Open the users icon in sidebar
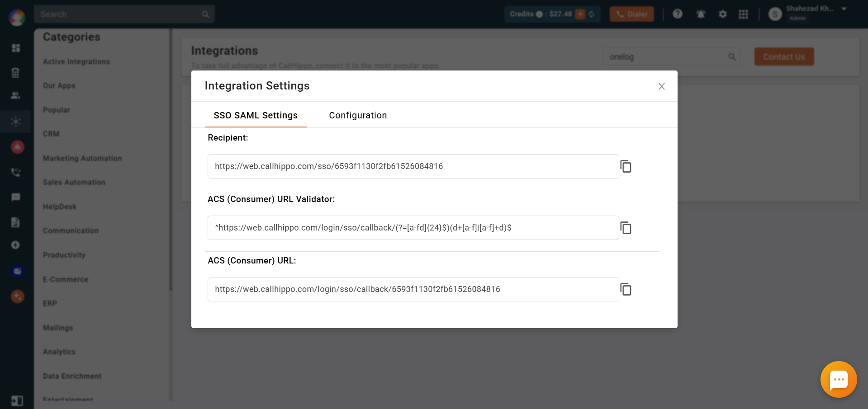This screenshot has height=409, width=868. pos(16,95)
